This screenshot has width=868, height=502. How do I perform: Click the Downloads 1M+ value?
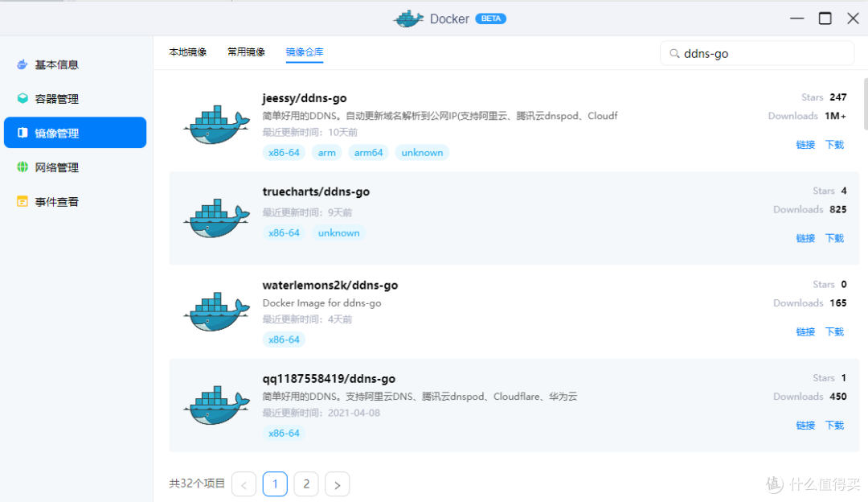pos(835,116)
